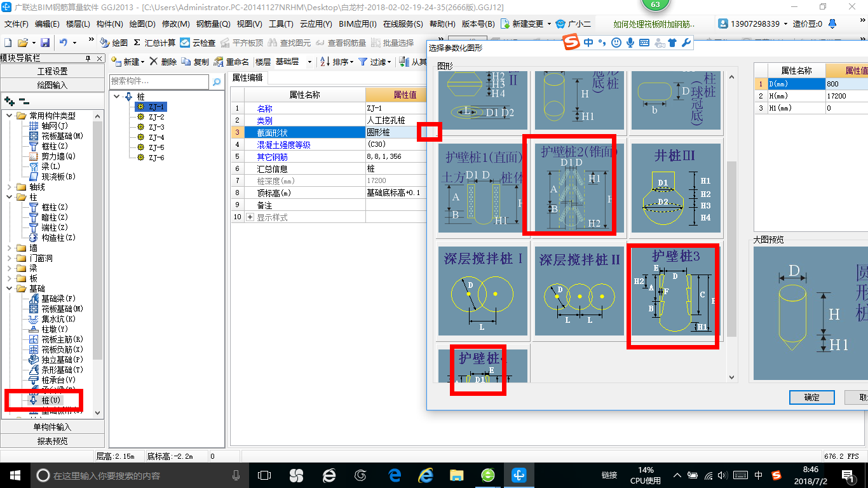The height and width of the screenshot is (488, 868).
Task: Open the 钢筋量(Q) menu
Action: pos(213,24)
